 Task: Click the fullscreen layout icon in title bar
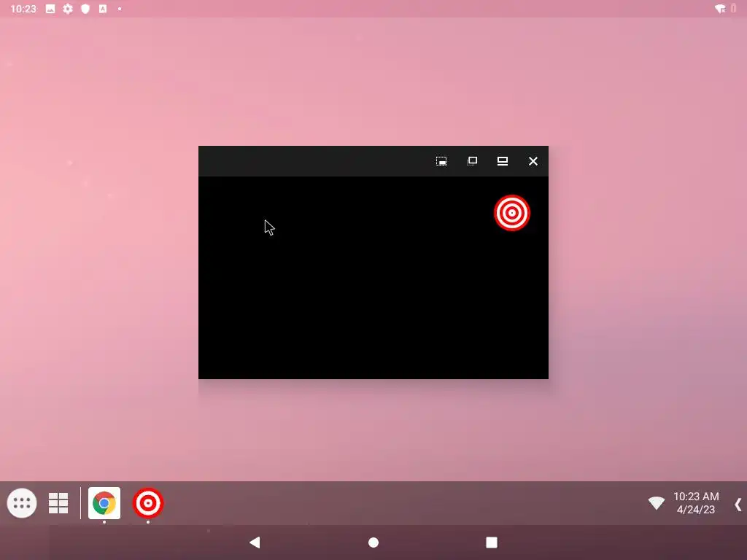point(503,161)
